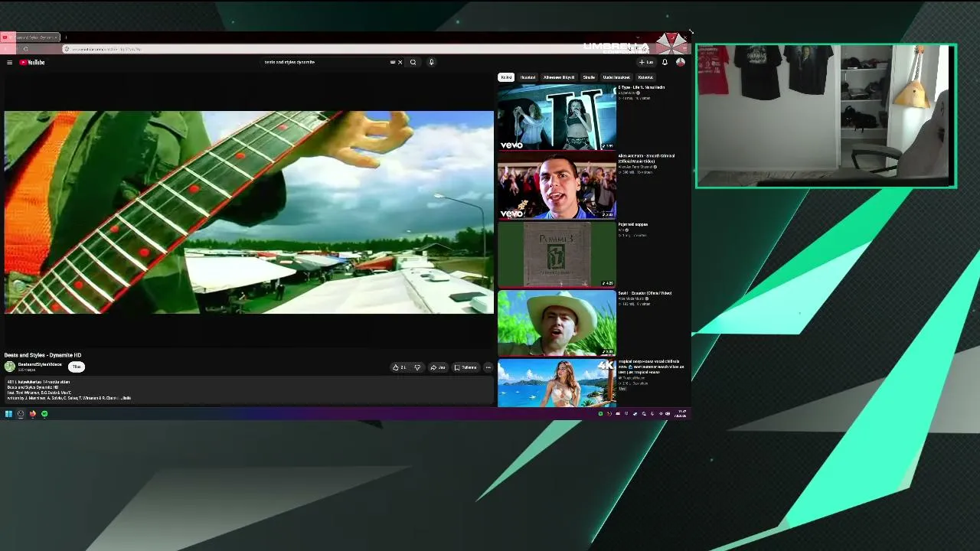The width and height of the screenshot is (980, 551).
Task: Like the Dynamite video
Action: click(x=399, y=367)
